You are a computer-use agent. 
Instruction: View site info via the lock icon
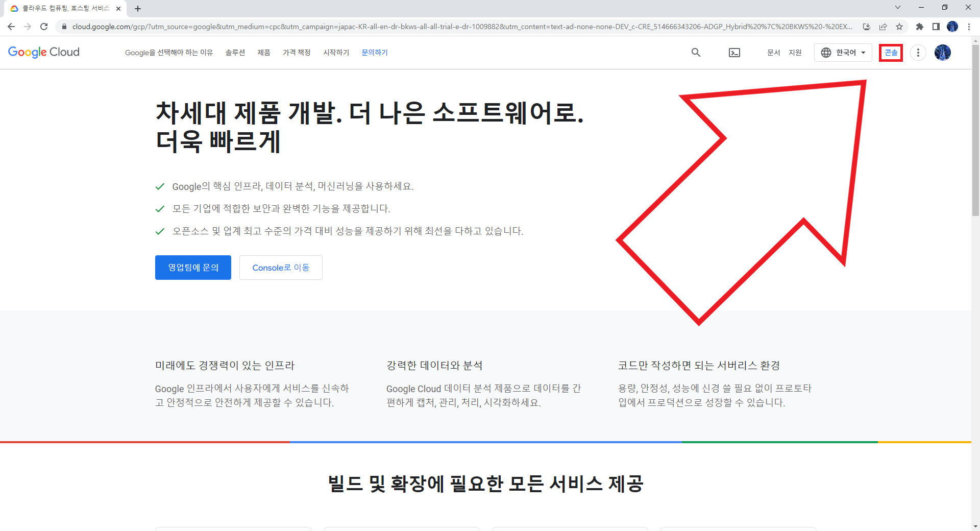pos(64,27)
